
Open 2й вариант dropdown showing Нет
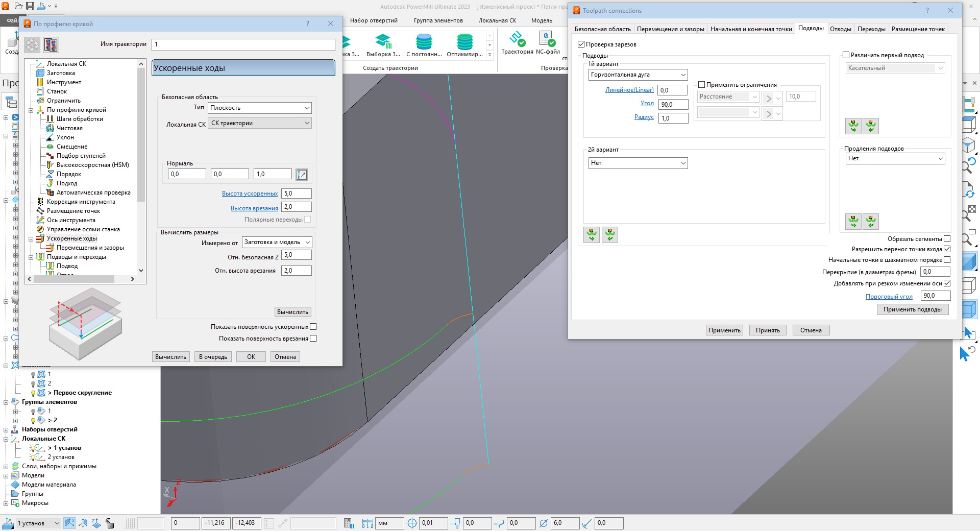638,163
